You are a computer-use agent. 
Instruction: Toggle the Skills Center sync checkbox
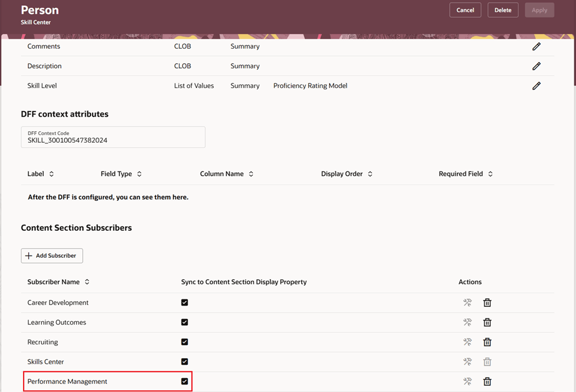pos(184,361)
